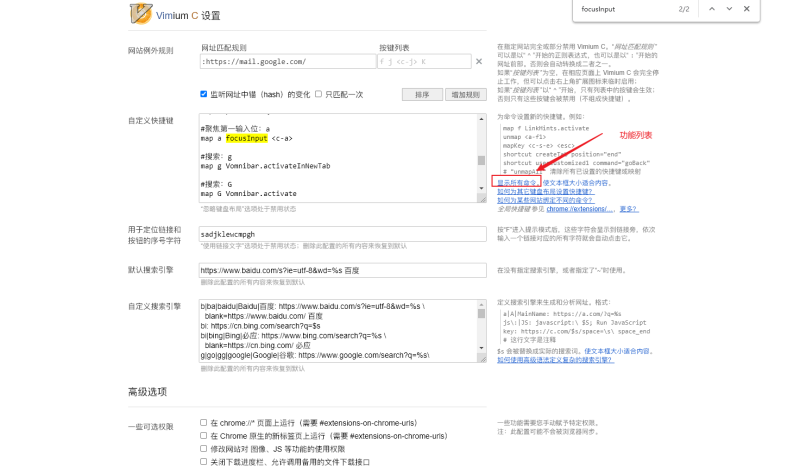Enable 修改网站对图像、JS 等功能的使用权限 checkbox
The image size is (800, 474).
click(x=204, y=448)
